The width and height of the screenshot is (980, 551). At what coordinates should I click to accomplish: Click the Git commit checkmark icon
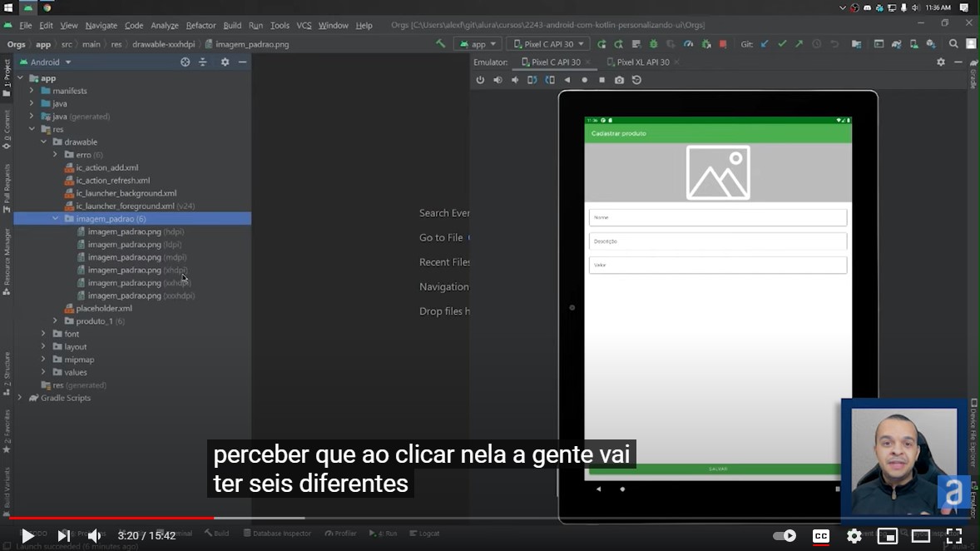click(782, 44)
